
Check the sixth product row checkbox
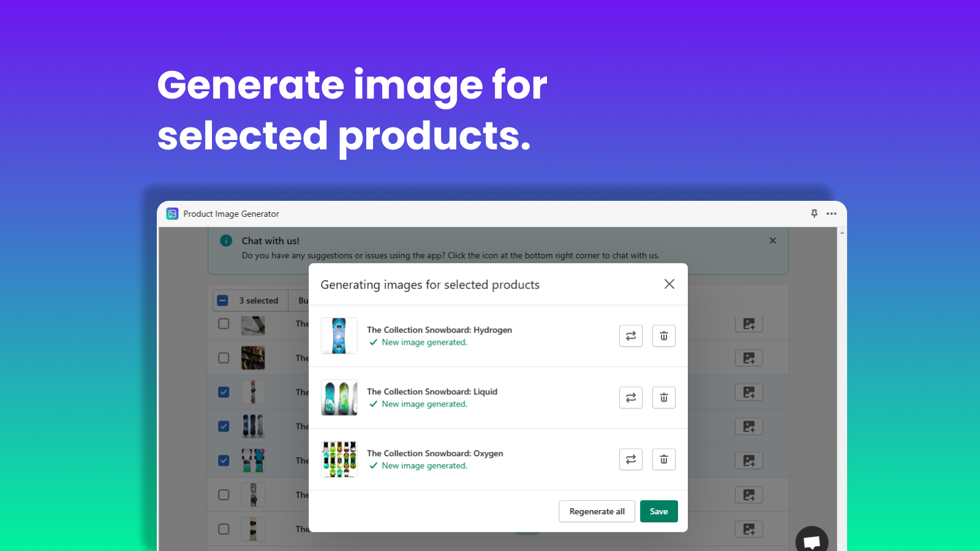(224, 495)
